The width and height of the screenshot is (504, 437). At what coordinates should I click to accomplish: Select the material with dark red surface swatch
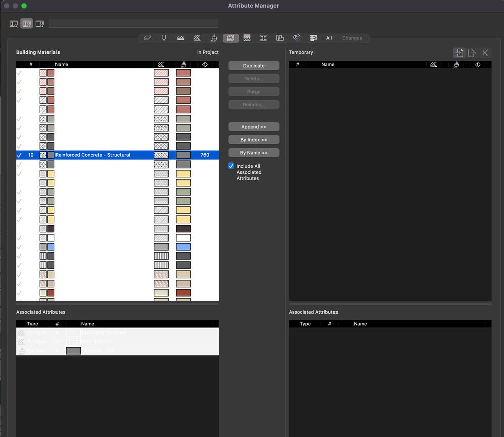pyautogui.click(x=118, y=293)
